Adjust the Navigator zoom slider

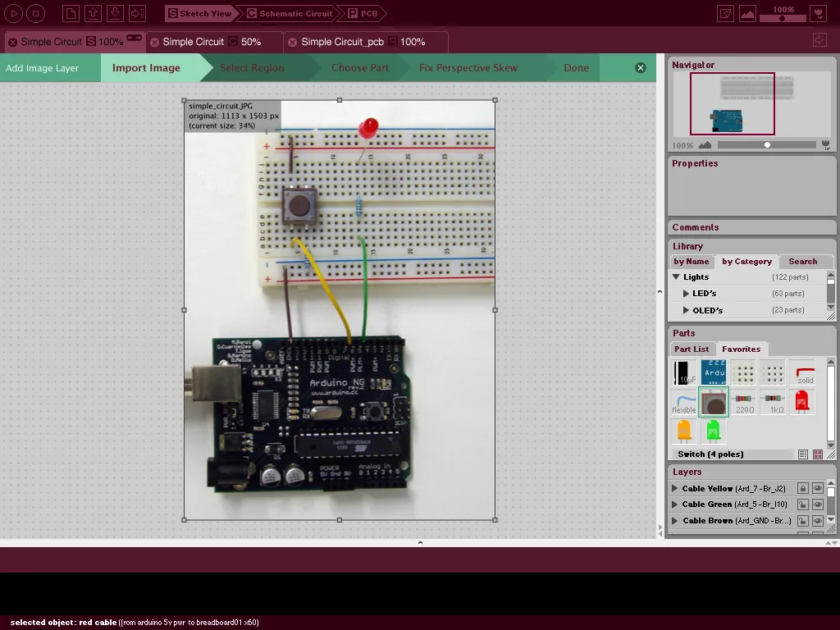coord(767,144)
